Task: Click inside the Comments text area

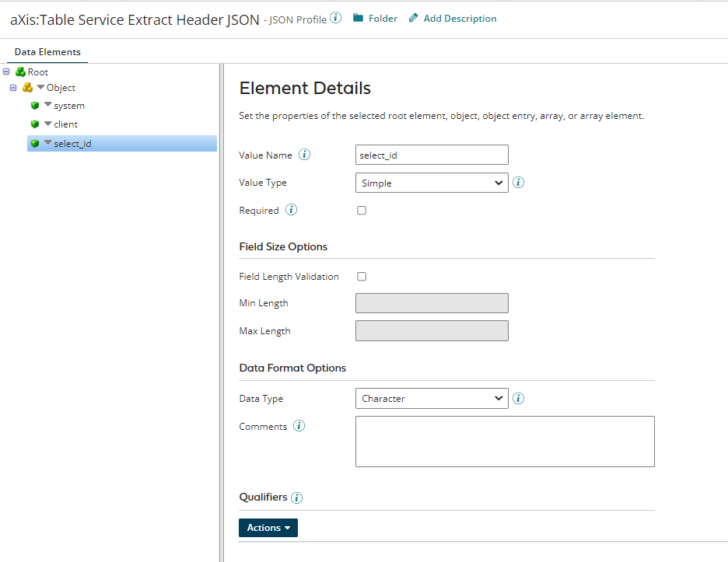Action: (x=505, y=441)
